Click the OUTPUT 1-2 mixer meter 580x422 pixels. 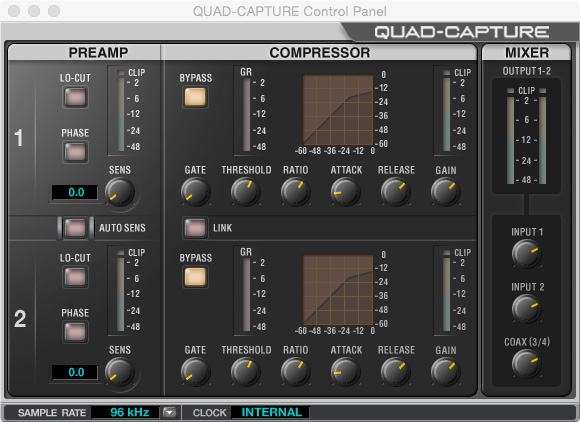point(526,136)
